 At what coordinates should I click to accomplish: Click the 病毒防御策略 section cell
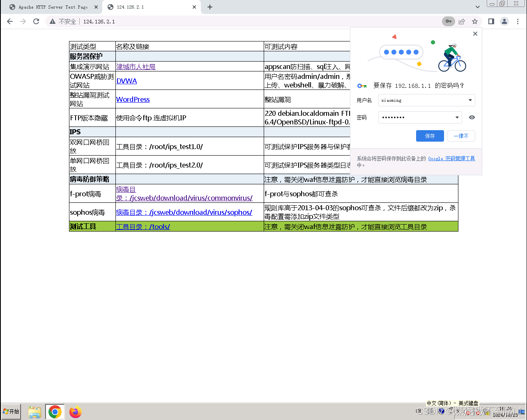click(92, 179)
